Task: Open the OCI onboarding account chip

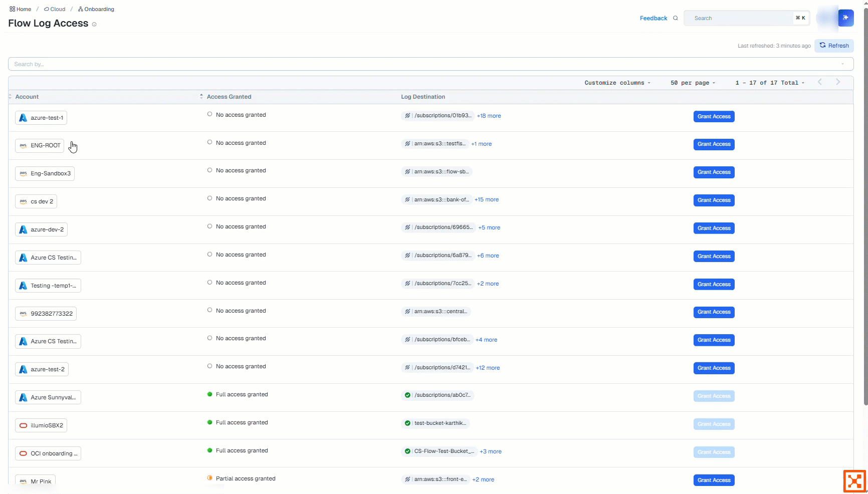Action: [x=48, y=453]
